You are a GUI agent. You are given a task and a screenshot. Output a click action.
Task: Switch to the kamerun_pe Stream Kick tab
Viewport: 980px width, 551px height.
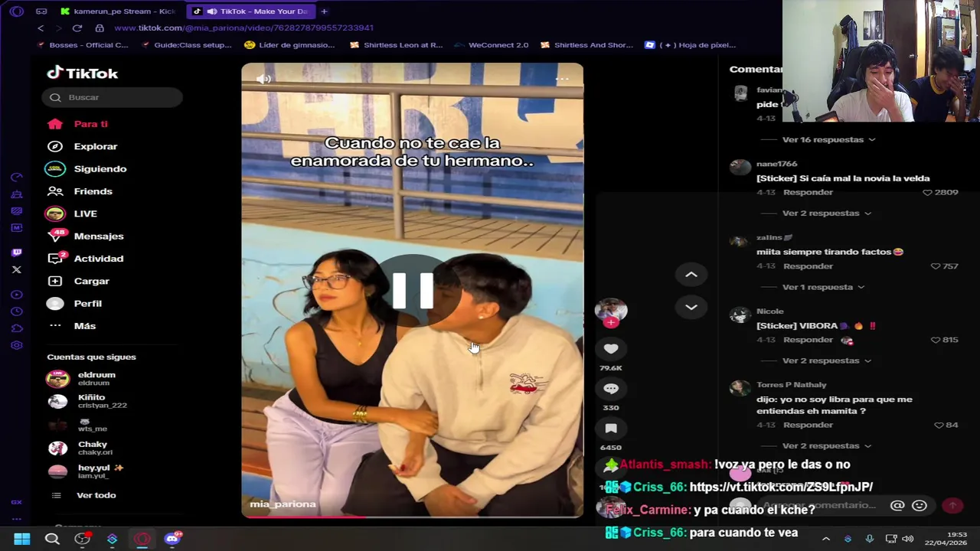119,11
